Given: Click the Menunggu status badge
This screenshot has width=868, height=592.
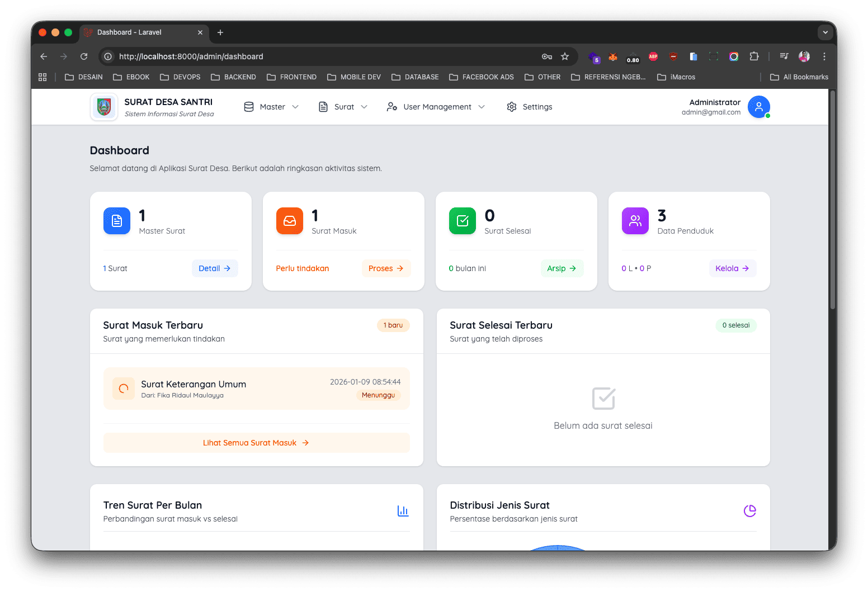Looking at the screenshot, I should (x=378, y=395).
